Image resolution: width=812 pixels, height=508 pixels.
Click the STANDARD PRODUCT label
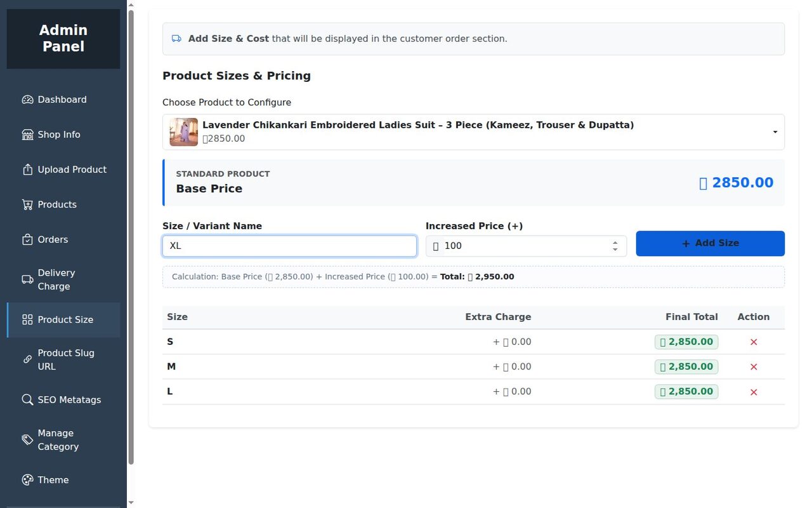click(223, 173)
